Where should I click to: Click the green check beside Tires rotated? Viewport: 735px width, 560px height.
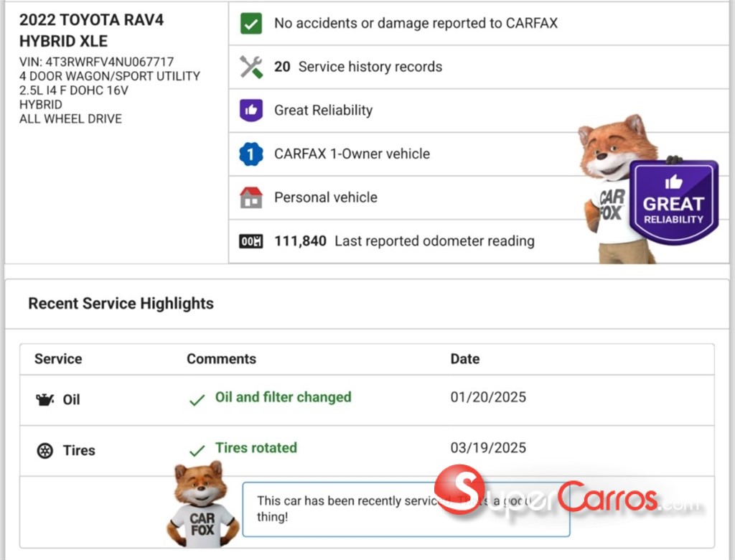[197, 451]
